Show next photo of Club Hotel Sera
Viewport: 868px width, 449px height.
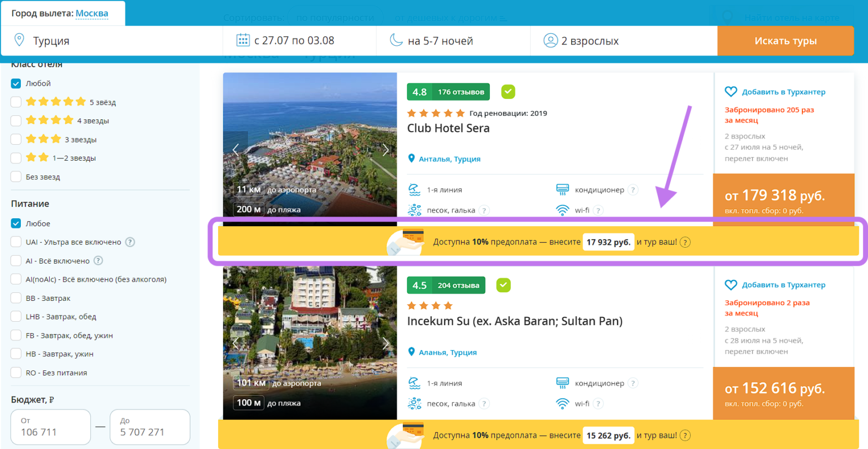pyautogui.click(x=385, y=150)
